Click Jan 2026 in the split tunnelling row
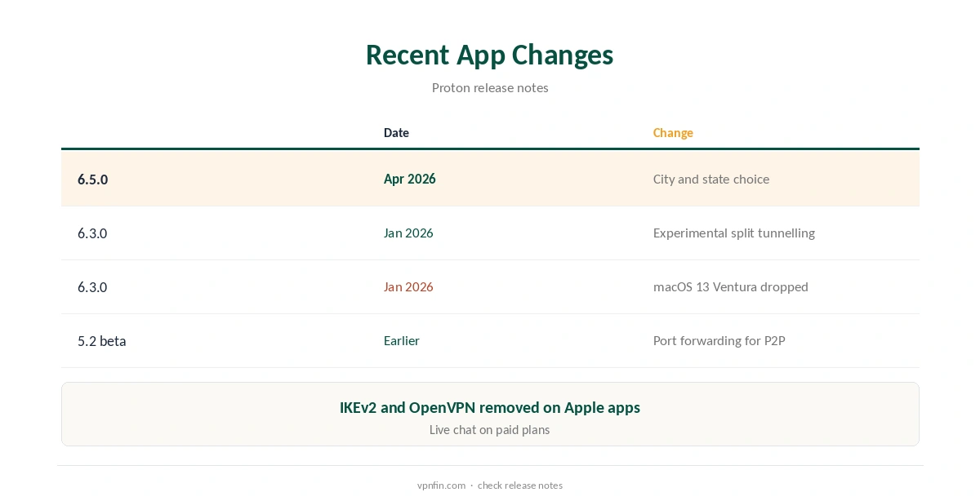980x501 pixels. point(408,233)
